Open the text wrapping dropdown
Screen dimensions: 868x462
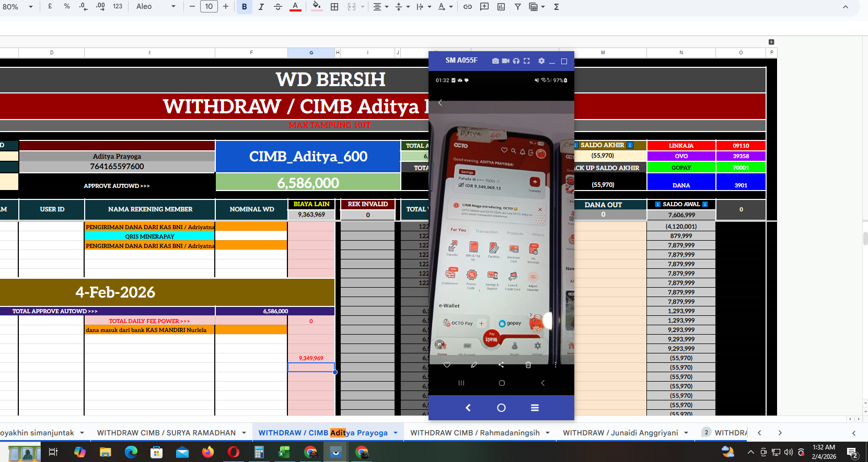423,7
